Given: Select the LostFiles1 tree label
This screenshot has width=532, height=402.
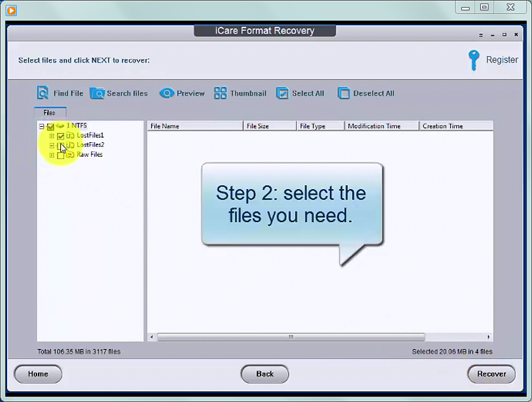Looking at the screenshot, I should click(90, 135).
